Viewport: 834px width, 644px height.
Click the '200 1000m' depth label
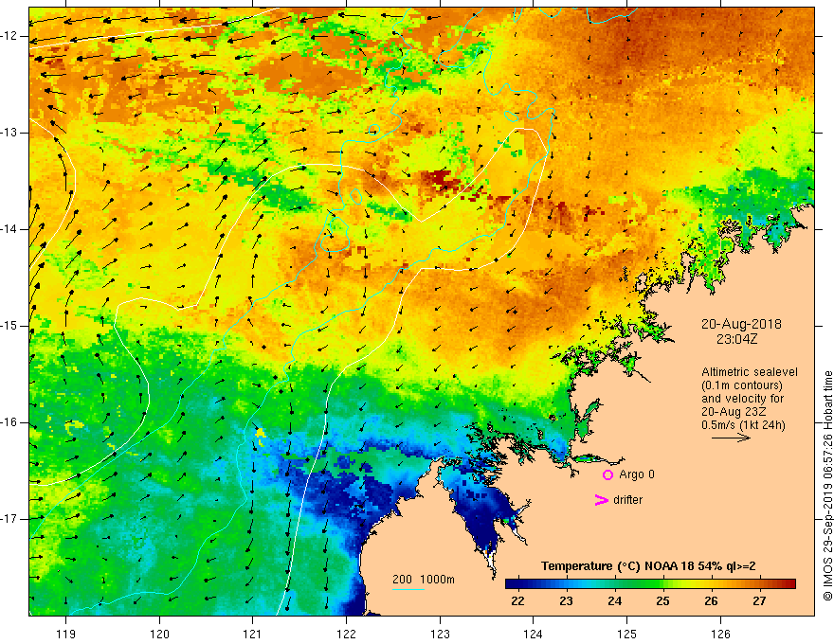coord(424,580)
